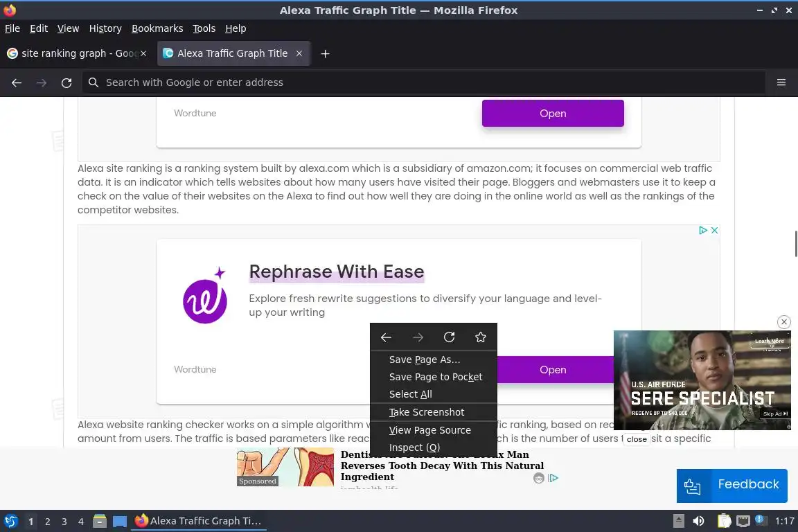Click AdChoices triangle icon on ad
798x532 pixels.
tap(703, 230)
